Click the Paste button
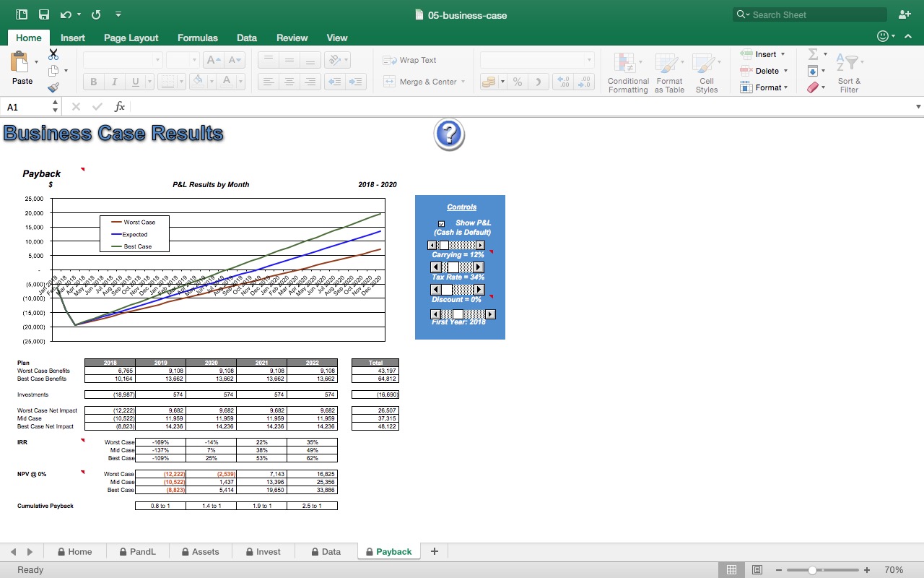The width and height of the screenshot is (924, 578). click(22, 69)
